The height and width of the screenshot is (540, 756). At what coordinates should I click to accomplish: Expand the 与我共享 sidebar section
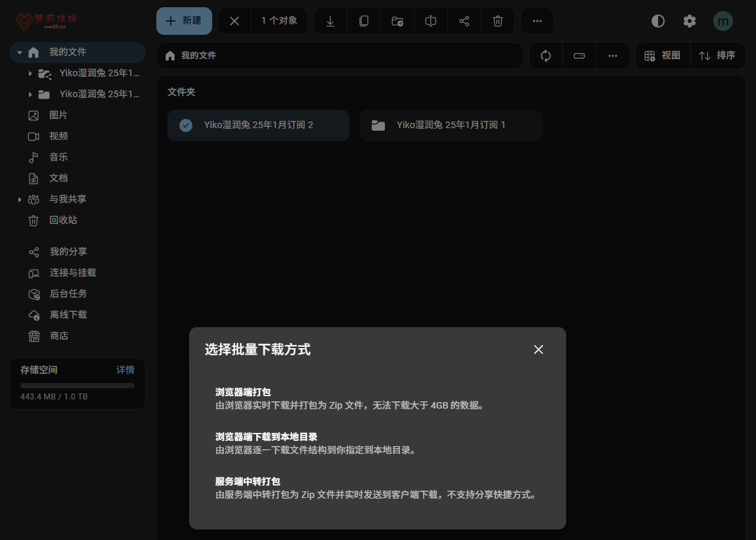click(20, 200)
